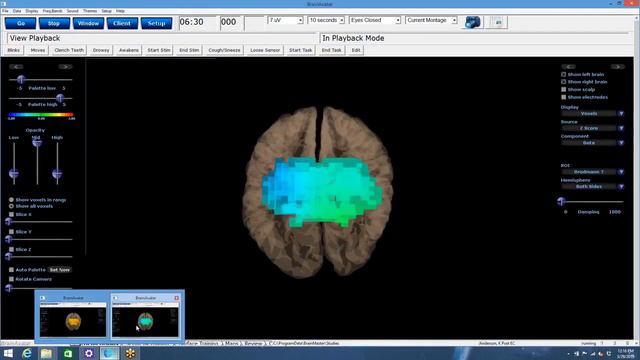Open the 10 seconds time window dropdown
This screenshot has height=360, width=640.
click(341, 20)
